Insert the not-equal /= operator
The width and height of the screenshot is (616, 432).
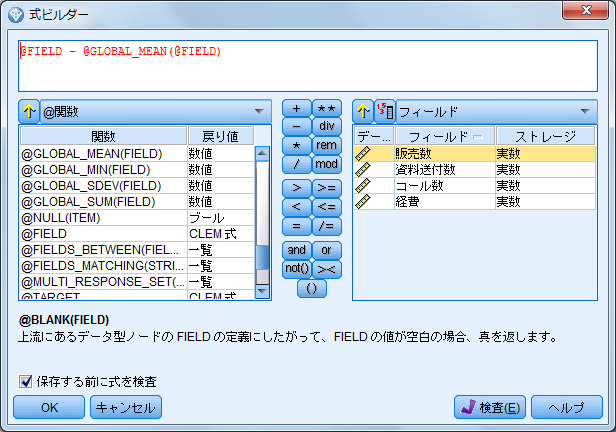(326, 226)
